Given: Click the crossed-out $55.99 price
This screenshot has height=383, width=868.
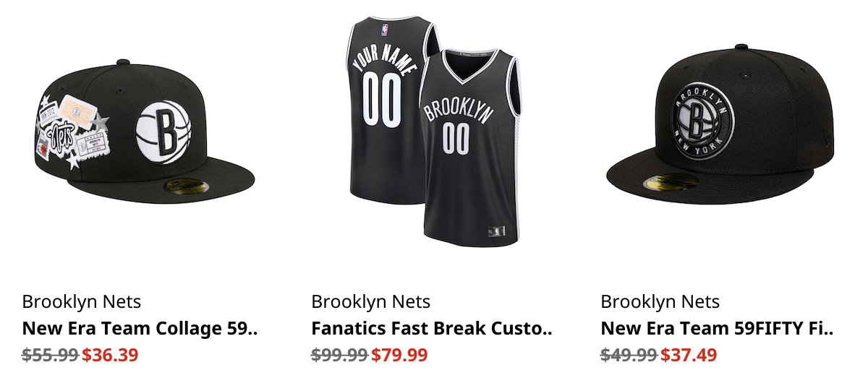Looking at the screenshot, I should 51,355.
